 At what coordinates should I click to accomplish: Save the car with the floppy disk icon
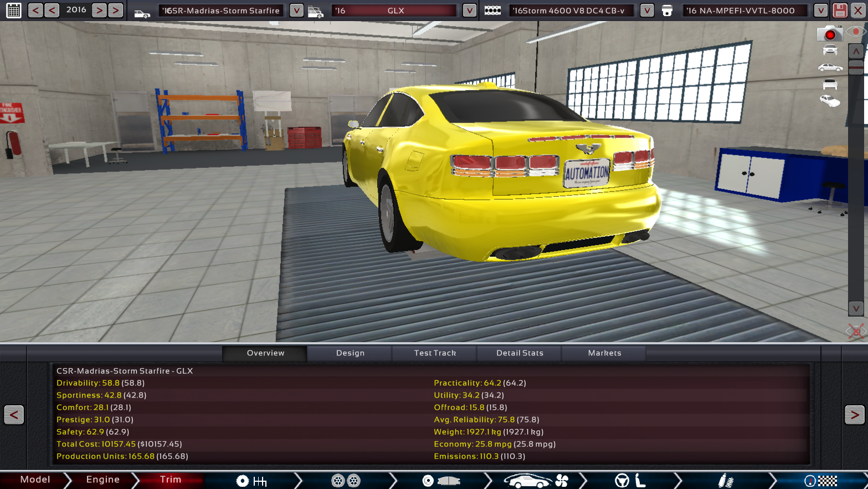(840, 10)
